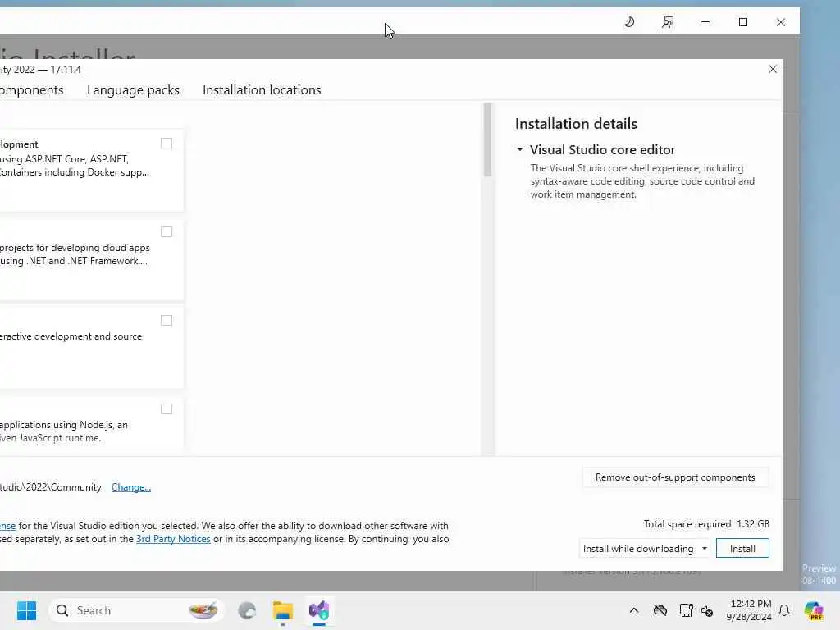Toggle dark theme moon icon in Installer title bar
840x630 pixels.
coord(629,22)
